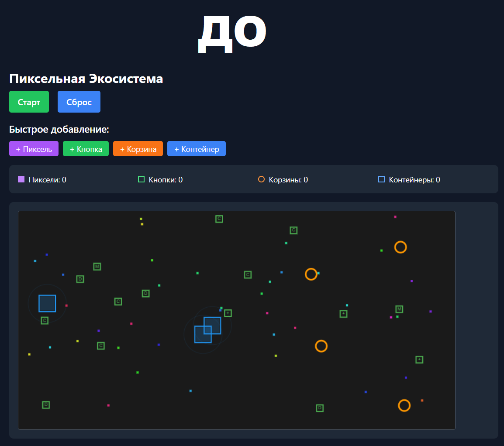Add a basket via + Корзина

pyautogui.click(x=138, y=149)
